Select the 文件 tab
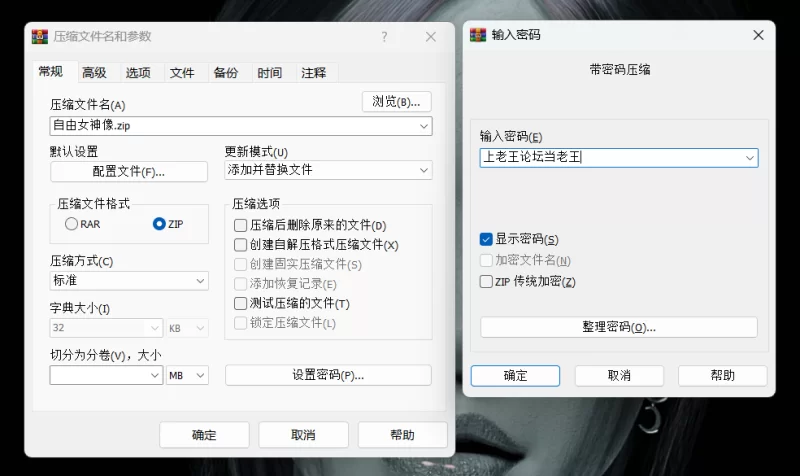Screen dimensions: 800x476 coord(182,73)
